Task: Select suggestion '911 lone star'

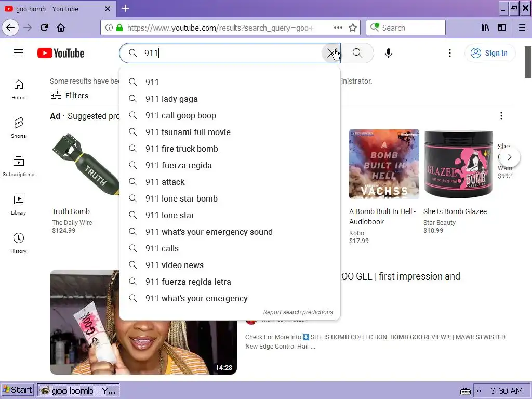Action: (x=230, y=215)
